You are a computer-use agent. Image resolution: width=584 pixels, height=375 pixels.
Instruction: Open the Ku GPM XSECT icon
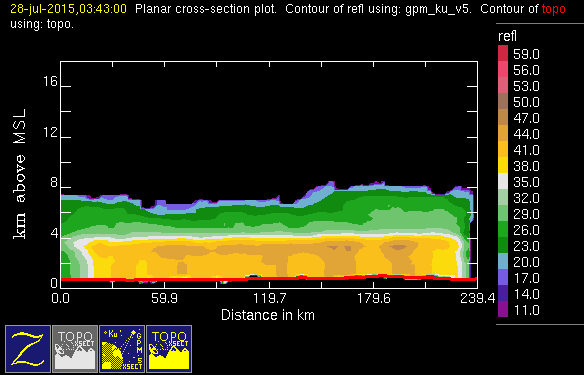point(122,349)
